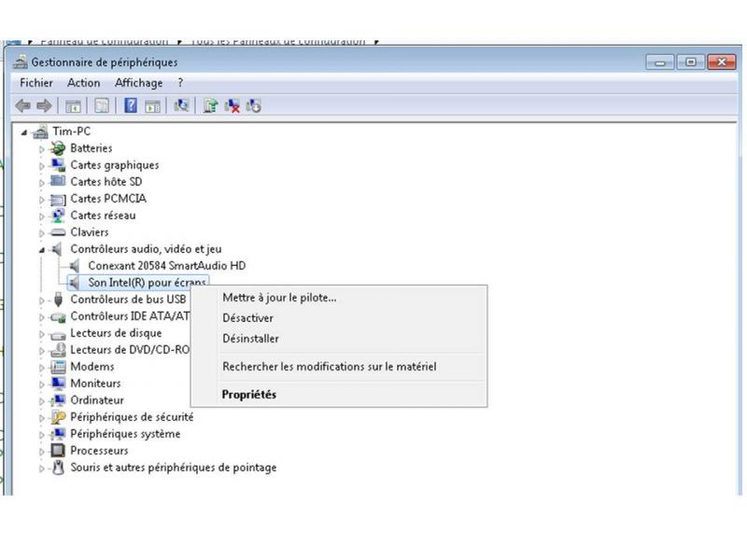This screenshot has height=560, width=747.
Task: Select Désactiver in the context menu
Action: click(x=247, y=318)
